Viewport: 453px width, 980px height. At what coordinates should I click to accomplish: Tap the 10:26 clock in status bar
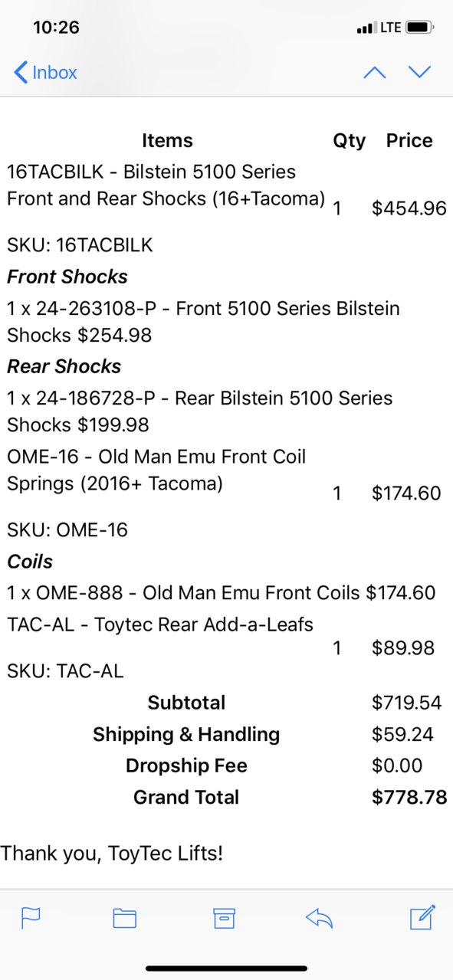tap(56, 28)
